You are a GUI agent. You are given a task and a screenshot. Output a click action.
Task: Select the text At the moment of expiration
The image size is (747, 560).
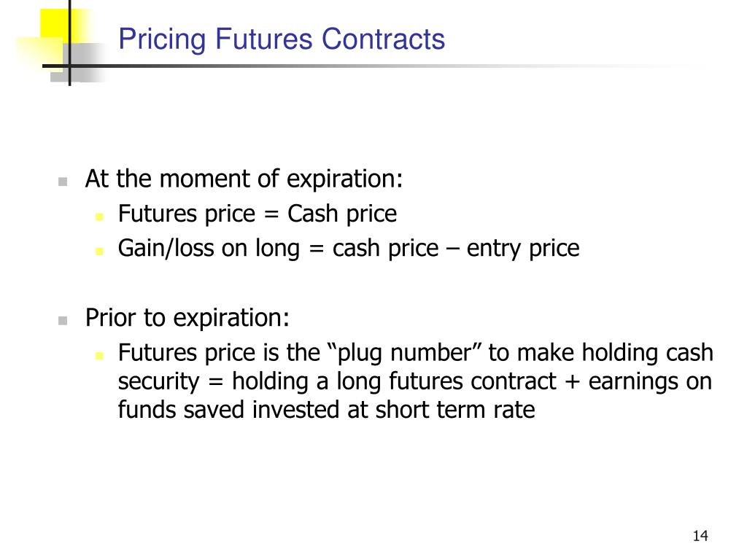coord(244,179)
